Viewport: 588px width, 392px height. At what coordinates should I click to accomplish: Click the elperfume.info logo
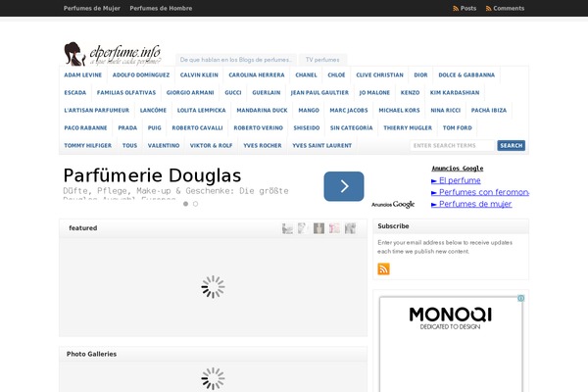pos(112,54)
